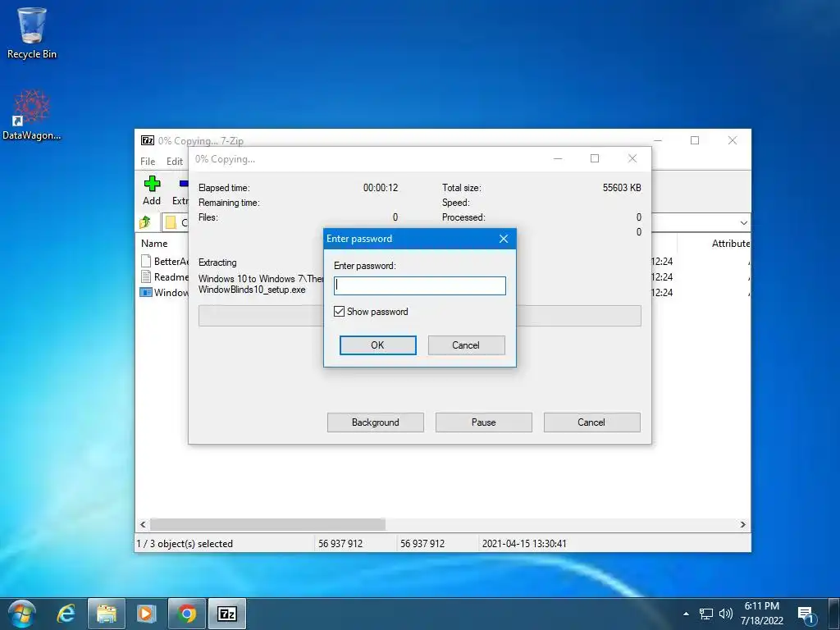Click the 7-Zip taskbar button
The height and width of the screenshot is (630, 840).
pyautogui.click(x=227, y=614)
